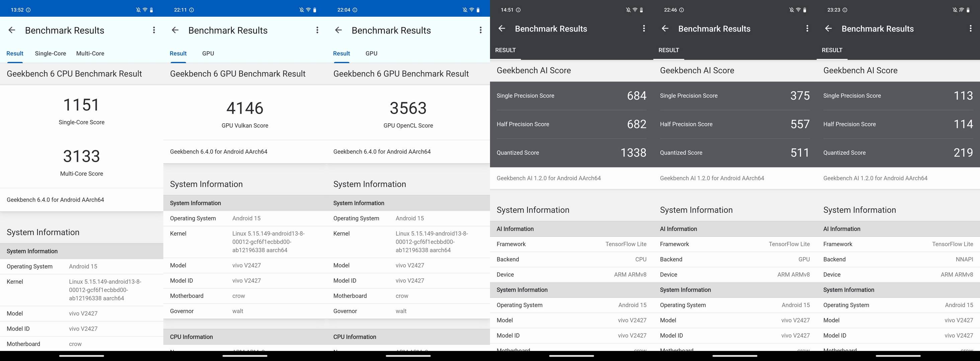The image size is (980, 361).
Task: Tap navigation gesture bar under 13:52 screen
Action: 81,356
